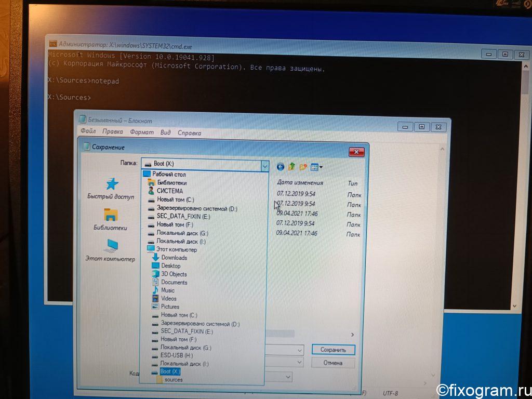Click Notepad vertical scrollbar up arrow
The image size is (532, 399).
[x=443, y=149]
